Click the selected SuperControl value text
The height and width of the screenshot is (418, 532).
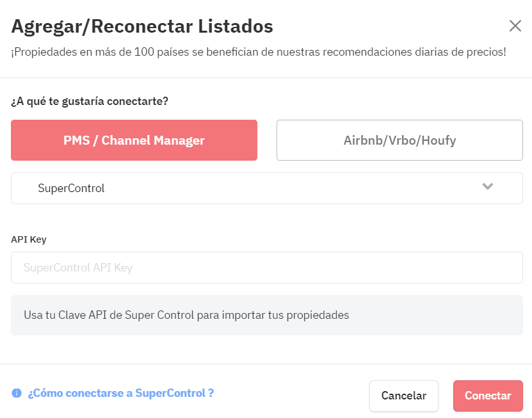pyautogui.click(x=71, y=188)
